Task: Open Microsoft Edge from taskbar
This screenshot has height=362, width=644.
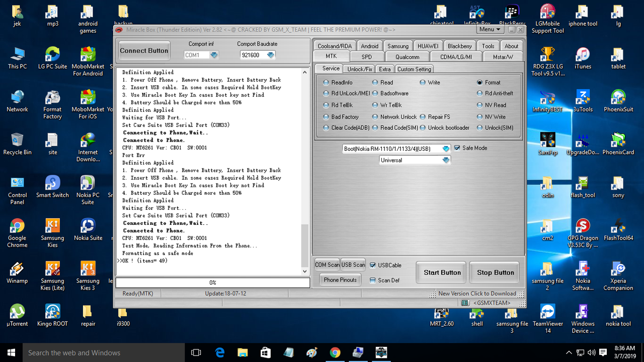Action: coord(220,352)
